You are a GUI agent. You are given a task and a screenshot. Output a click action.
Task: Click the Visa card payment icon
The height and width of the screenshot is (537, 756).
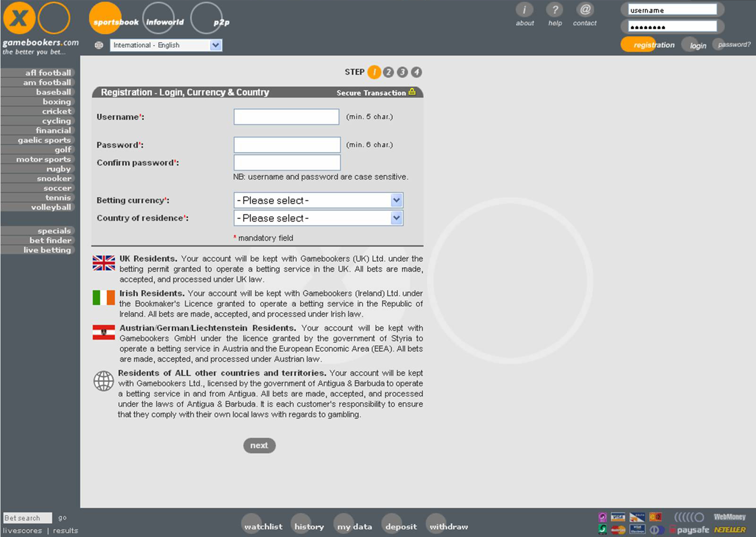point(618,517)
